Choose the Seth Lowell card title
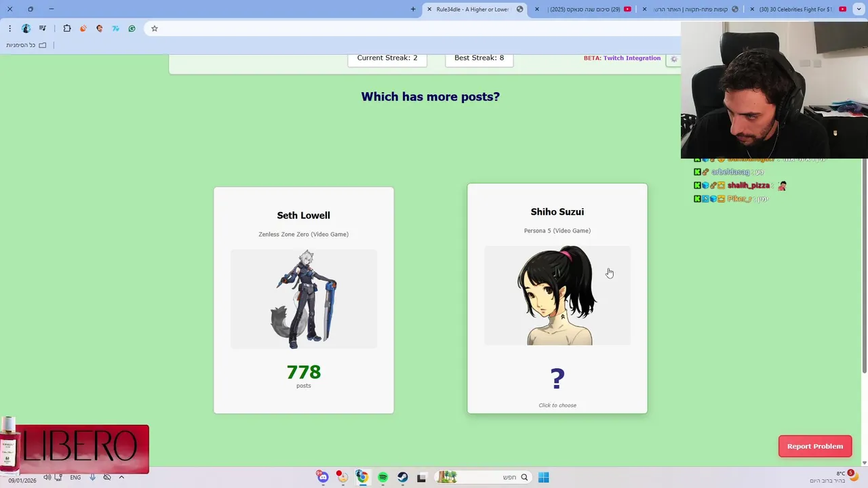This screenshot has width=868, height=488. [x=303, y=216]
